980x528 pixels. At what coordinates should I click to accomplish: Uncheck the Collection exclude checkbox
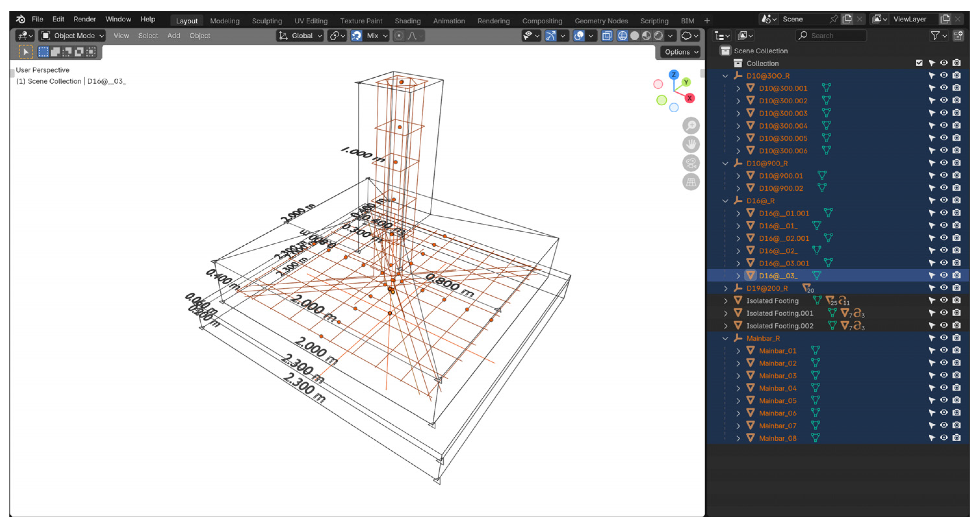919,63
